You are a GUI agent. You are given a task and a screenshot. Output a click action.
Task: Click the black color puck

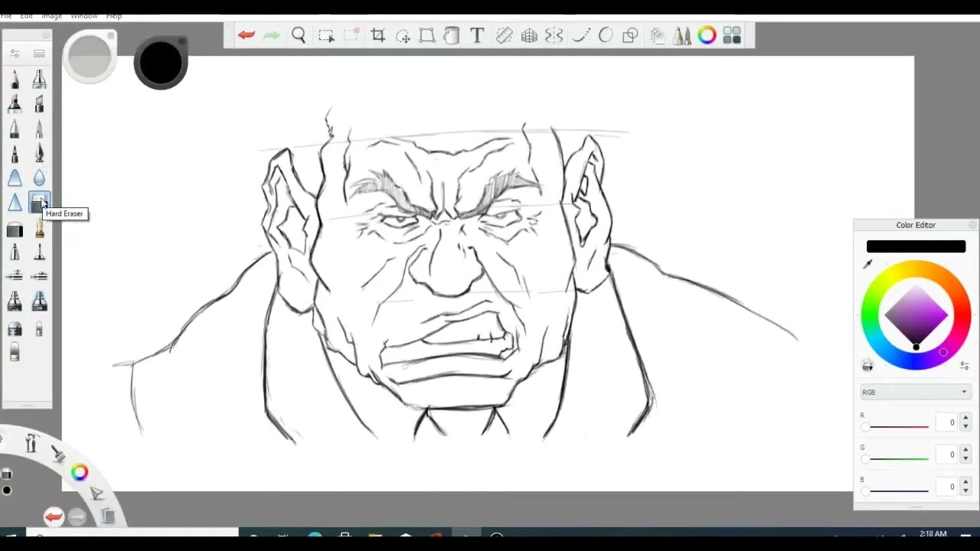pos(161,63)
